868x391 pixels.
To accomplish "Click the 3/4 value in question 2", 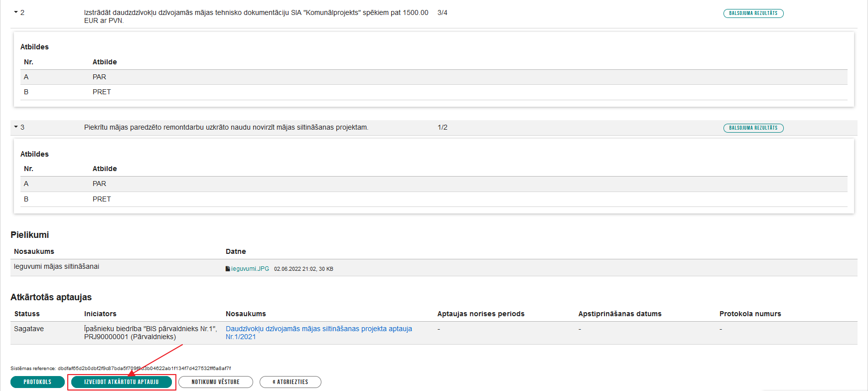I will 442,12.
